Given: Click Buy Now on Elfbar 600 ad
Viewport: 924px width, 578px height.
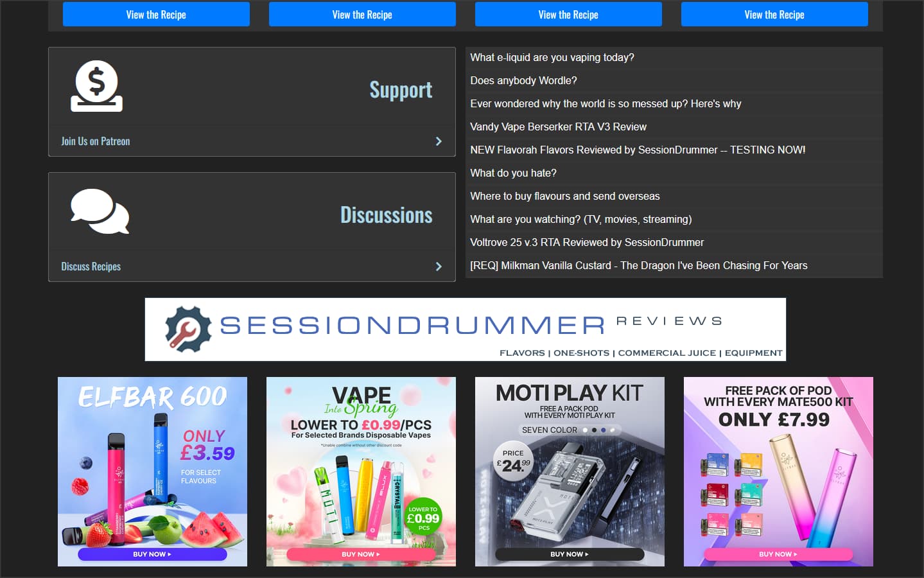Looking at the screenshot, I should click(152, 554).
